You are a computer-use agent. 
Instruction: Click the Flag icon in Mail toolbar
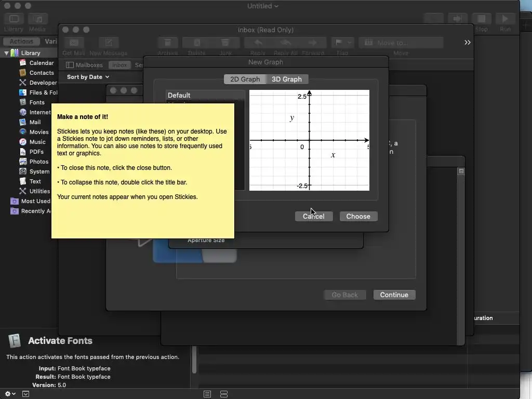point(338,43)
